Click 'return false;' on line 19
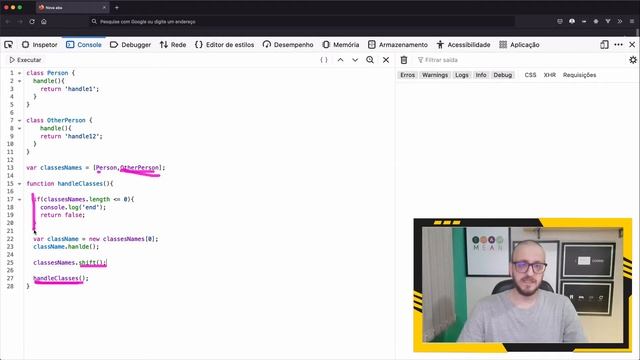The height and width of the screenshot is (360, 640). (62, 215)
